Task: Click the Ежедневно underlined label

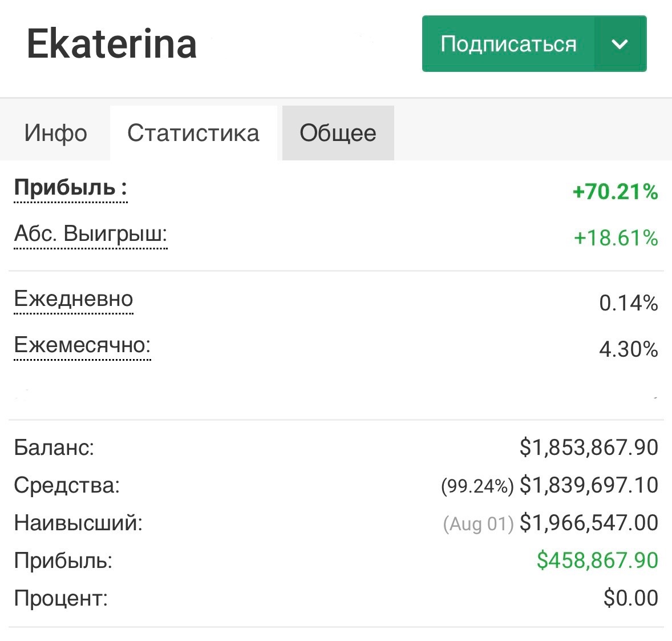Action: pyautogui.click(x=74, y=299)
